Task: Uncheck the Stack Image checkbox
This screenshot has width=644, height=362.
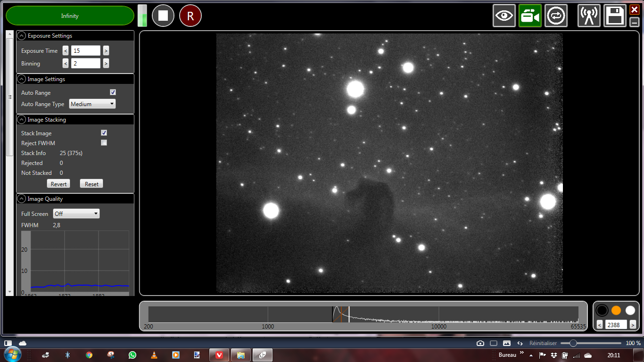Action: [104, 133]
